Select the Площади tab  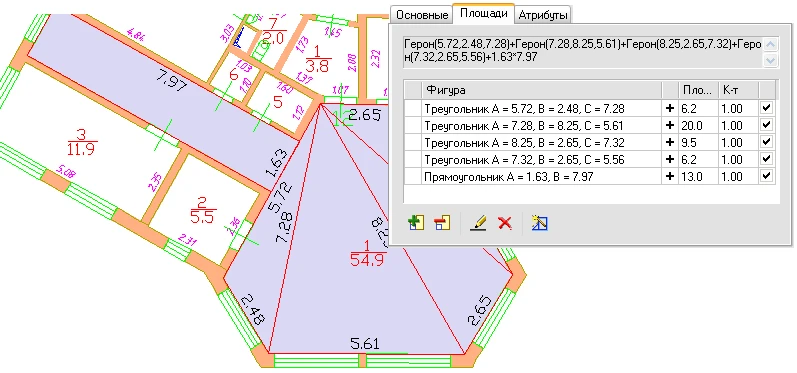[x=483, y=14]
